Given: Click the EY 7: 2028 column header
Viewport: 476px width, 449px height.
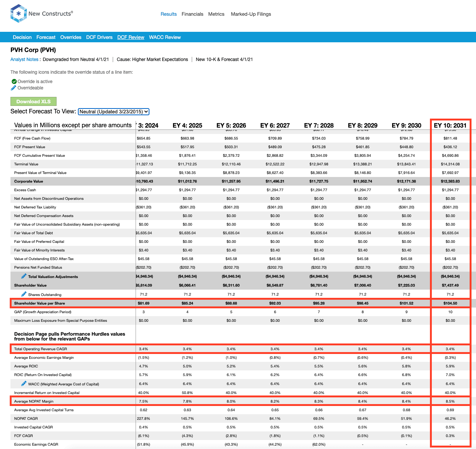Looking at the screenshot, I should (319, 125).
